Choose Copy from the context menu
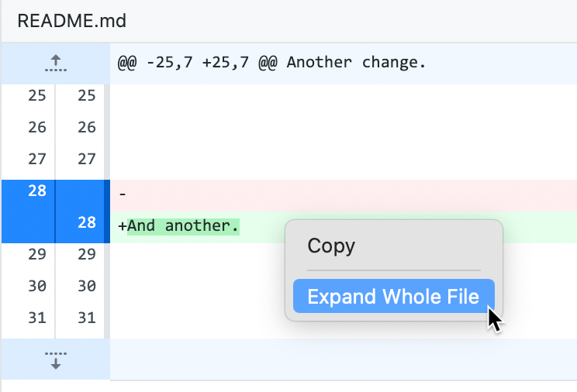 [x=331, y=246]
